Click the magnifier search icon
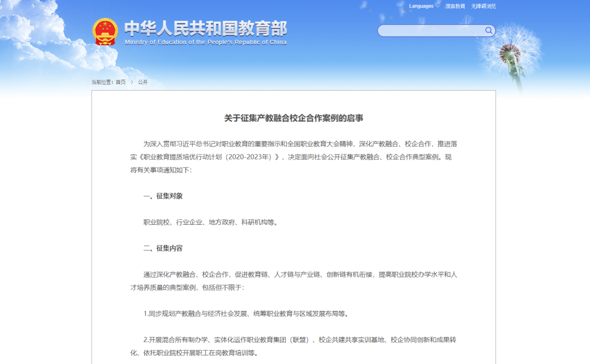Screen dimensions: 590x364 coord(489,31)
